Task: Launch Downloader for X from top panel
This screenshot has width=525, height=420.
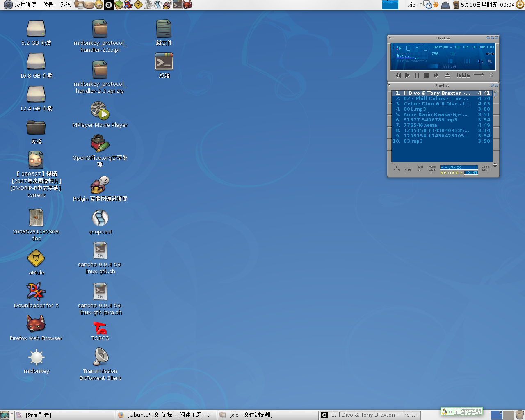Action: point(128,5)
